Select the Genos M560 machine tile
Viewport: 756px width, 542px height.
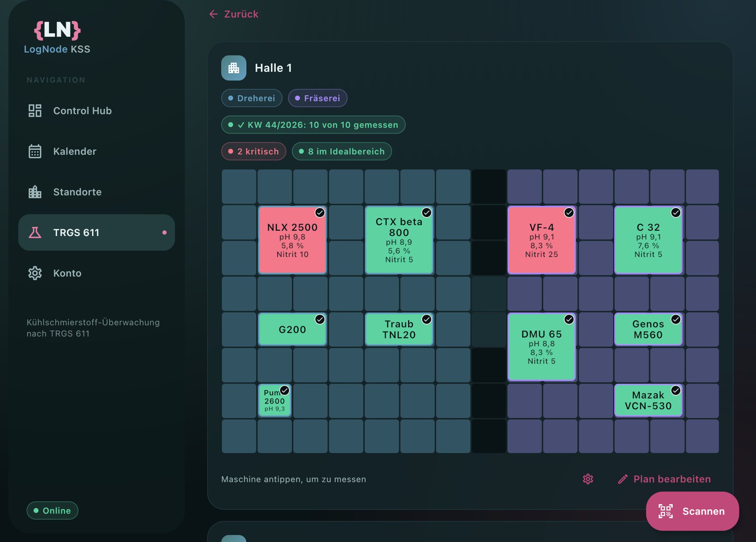(648, 329)
